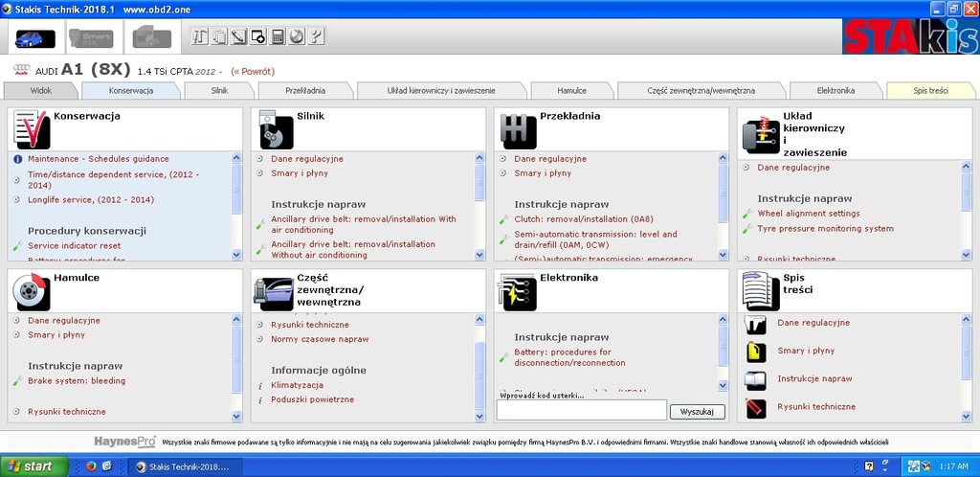Image resolution: width=980 pixels, height=477 pixels.
Task: Click the Audi logo next to model name
Action: (21, 71)
